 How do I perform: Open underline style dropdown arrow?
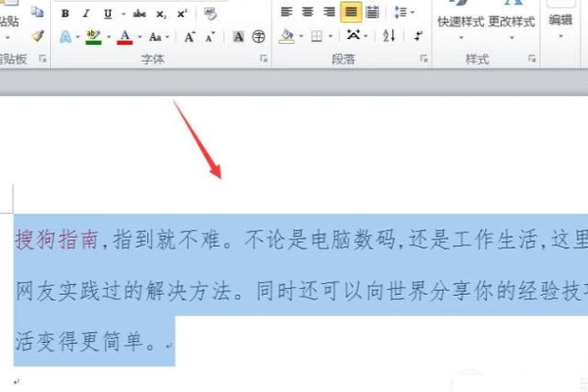(123, 15)
